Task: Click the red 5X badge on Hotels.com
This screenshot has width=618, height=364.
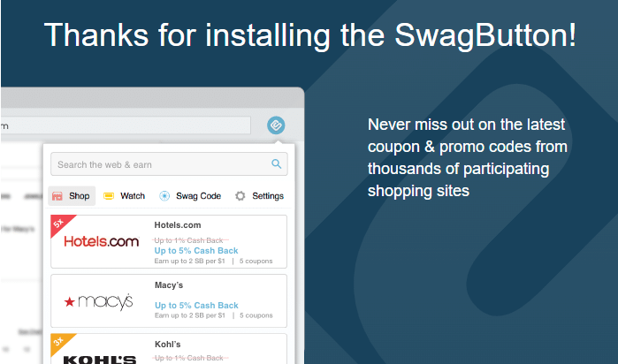Action: coord(59,223)
